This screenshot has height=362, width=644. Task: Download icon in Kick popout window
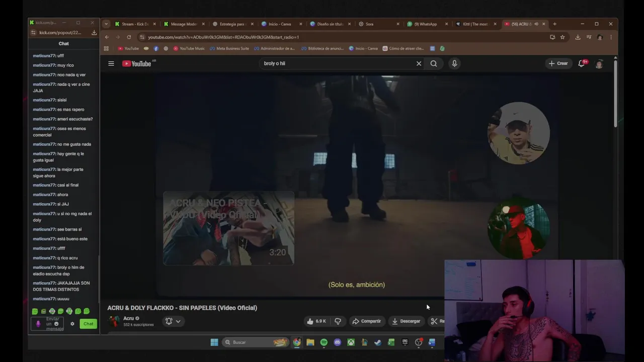pos(94,33)
